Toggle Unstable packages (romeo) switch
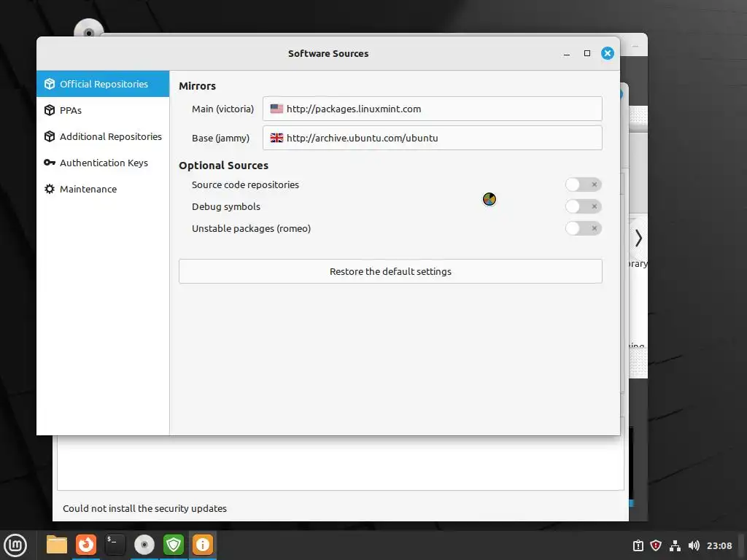The image size is (747, 560). pyautogui.click(x=583, y=228)
